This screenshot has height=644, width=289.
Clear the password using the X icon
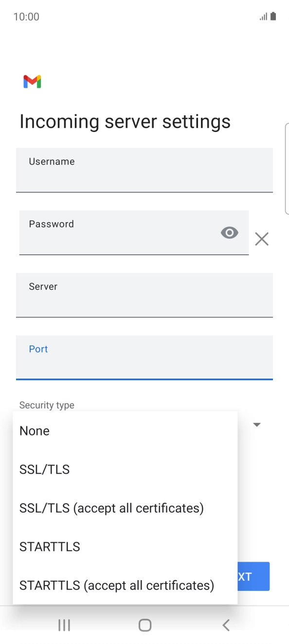262,239
